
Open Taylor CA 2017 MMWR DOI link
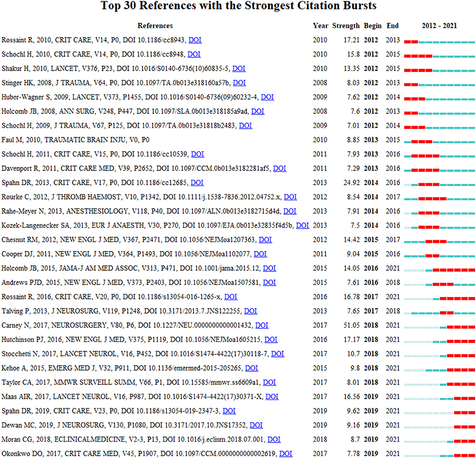tap(269, 383)
